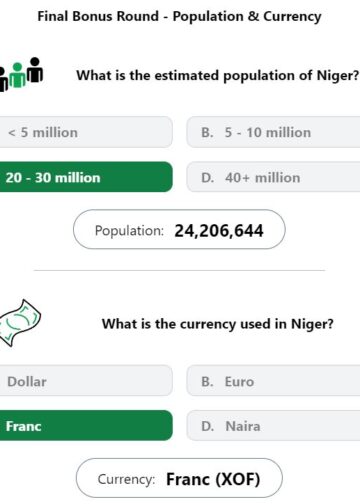
Task: Click the 24,206,644 population number
Action: tap(219, 231)
